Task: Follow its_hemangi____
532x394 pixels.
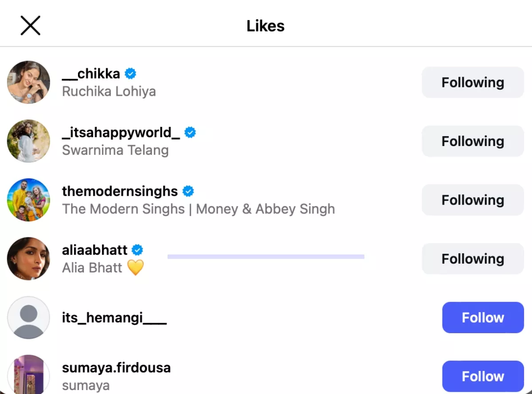Action: (x=483, y=318)
